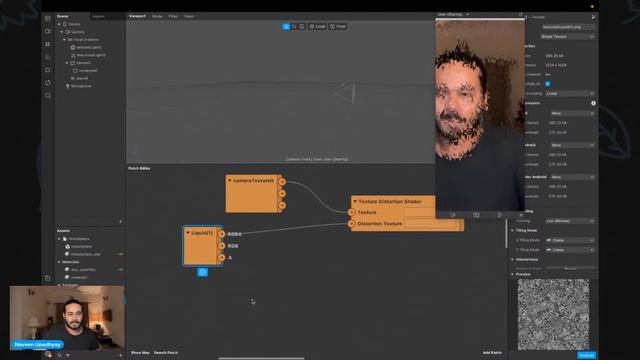
Task: Select the scale manipulator tool in viewport toolbar
Action: coord(302,27)
